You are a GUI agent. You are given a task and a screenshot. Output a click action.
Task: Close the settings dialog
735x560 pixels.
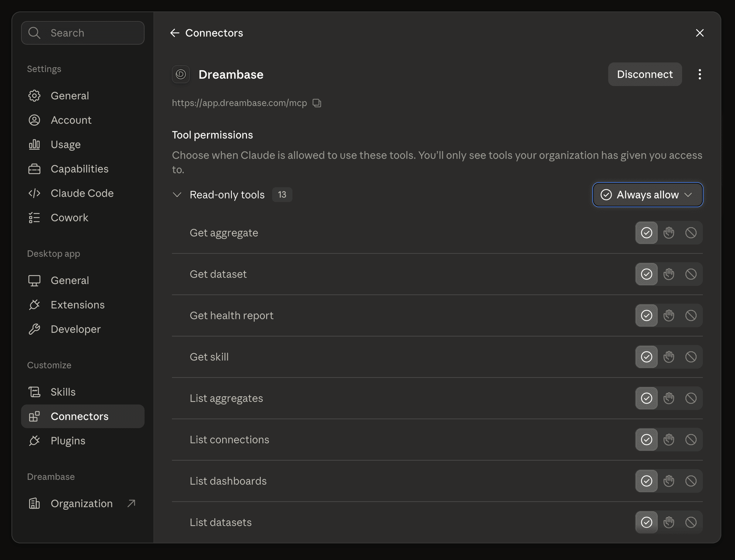[700, 33]
